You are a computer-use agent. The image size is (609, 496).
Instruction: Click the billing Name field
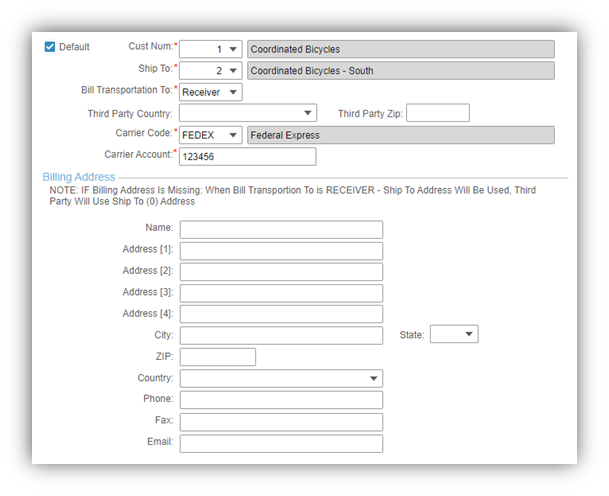click(x=281, y=230)
